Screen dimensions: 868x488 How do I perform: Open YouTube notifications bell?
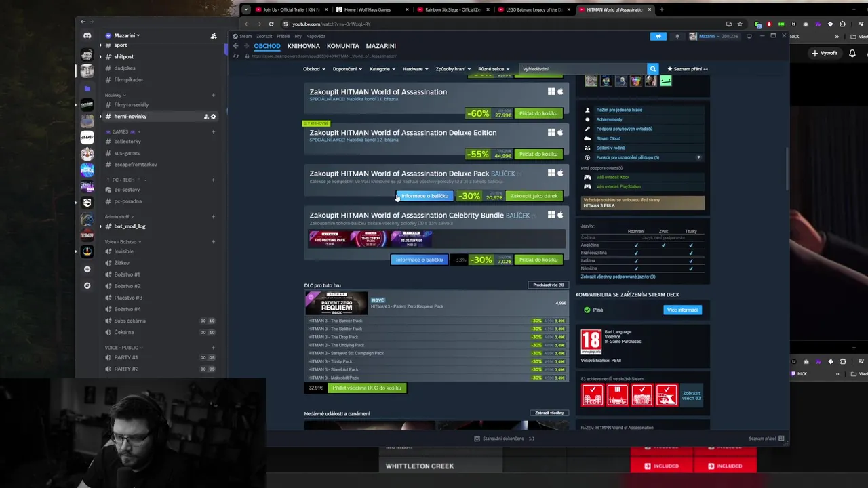[x=852, y=53]
